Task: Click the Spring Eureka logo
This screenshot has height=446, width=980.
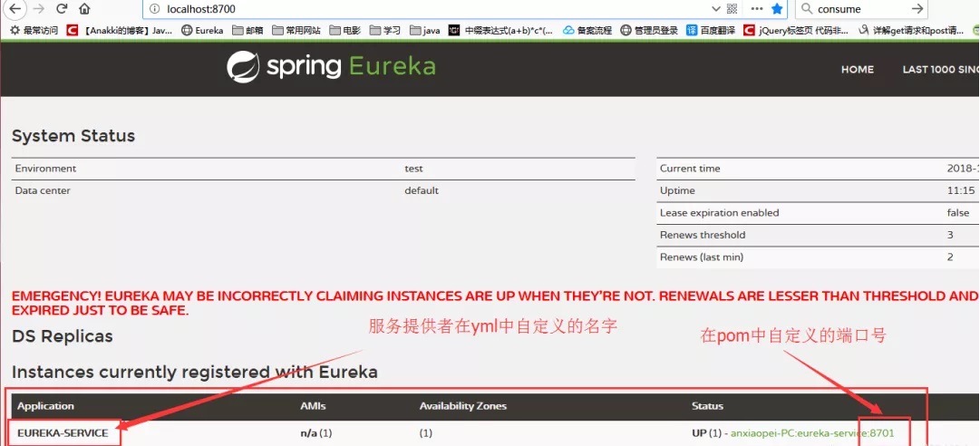Action: tap(331, 67)
